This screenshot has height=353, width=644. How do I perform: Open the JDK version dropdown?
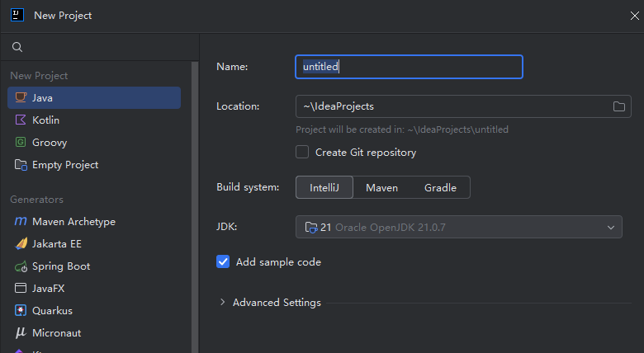click(459, 227)
